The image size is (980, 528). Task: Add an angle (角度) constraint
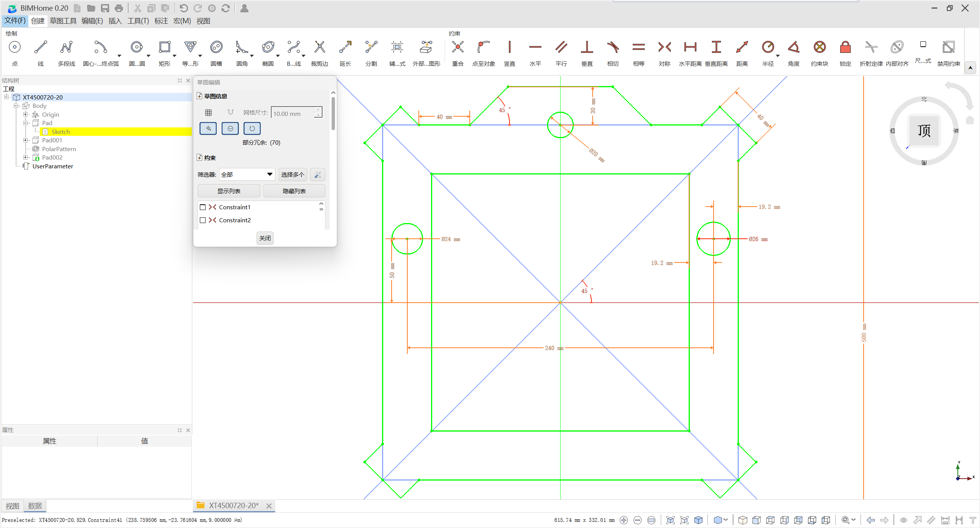pyautogui.click(x=794, y=52)
